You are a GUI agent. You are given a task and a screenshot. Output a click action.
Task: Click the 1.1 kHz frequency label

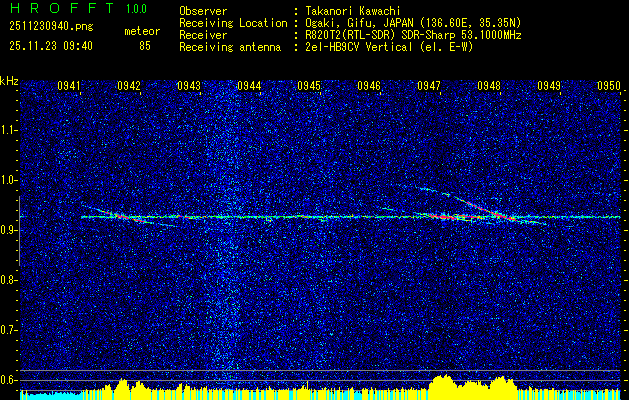tap(9, 130)
